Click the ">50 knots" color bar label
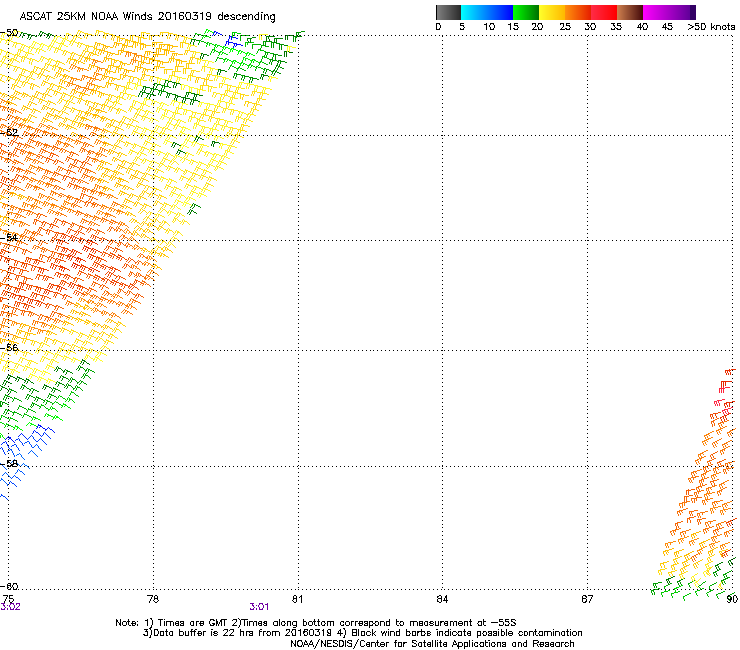 (x=711, y=27)
